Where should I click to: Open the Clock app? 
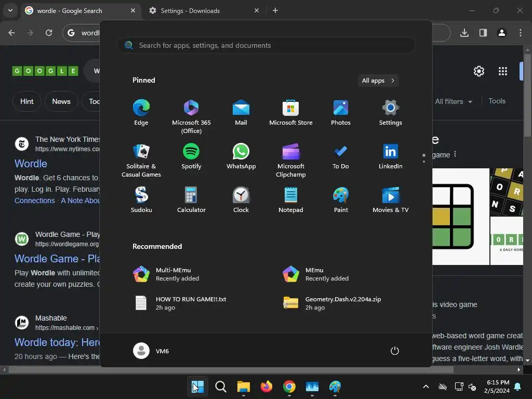(241, 200)
